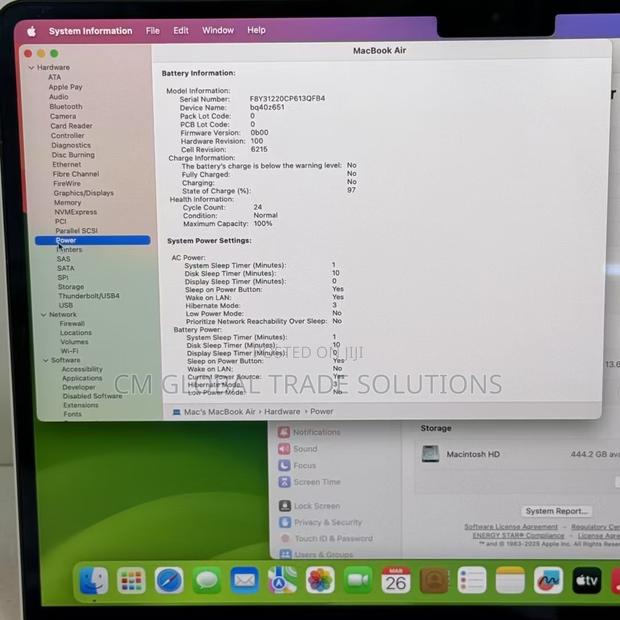This screenshot has width=620, height=620.
Task: Open Photos in the Dock
Action: (x=320, y=580)
